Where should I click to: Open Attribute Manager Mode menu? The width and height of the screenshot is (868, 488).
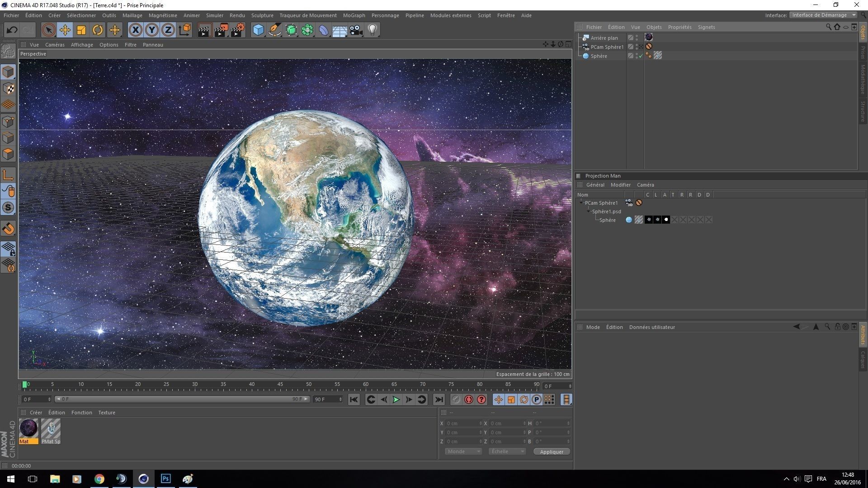pyautogui.click(x=593, y=327)
